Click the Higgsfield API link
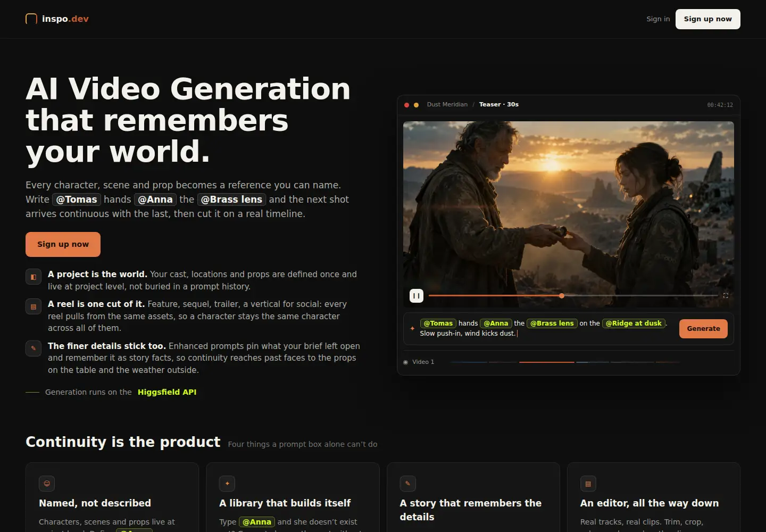This screenshot has width=766, height=532. pos(167,392)
